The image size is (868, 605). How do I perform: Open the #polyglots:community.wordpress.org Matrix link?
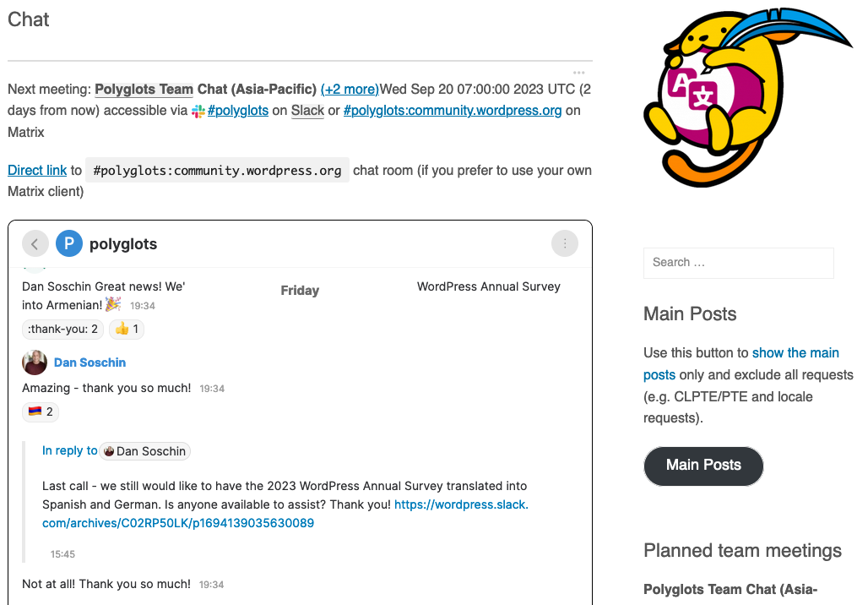coord(453,110)
